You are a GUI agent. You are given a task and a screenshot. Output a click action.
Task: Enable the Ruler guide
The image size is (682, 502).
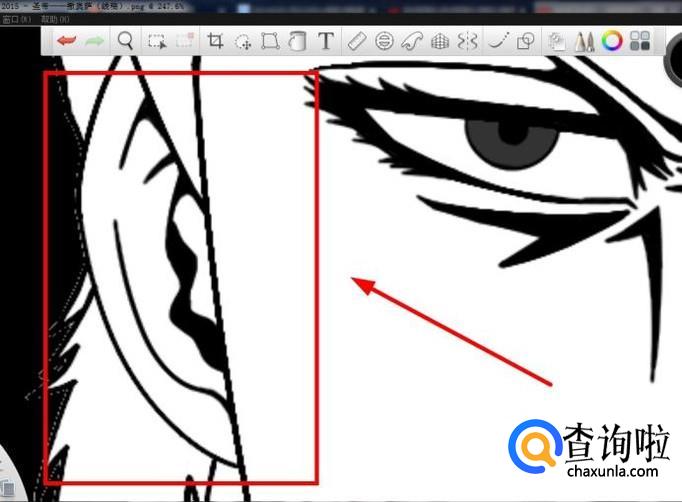coord(357,41)
